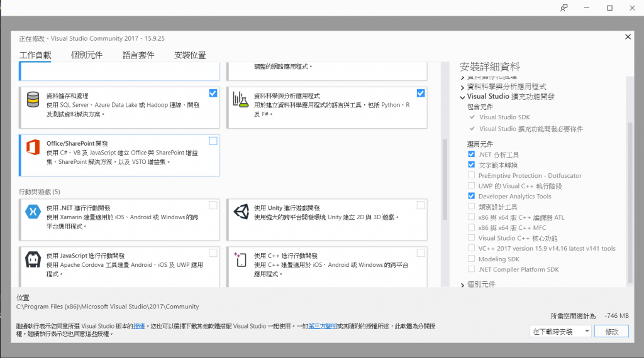644x358 pixels.
Task: Check the Modeling SDK component
Action: [x=471, y=258]
